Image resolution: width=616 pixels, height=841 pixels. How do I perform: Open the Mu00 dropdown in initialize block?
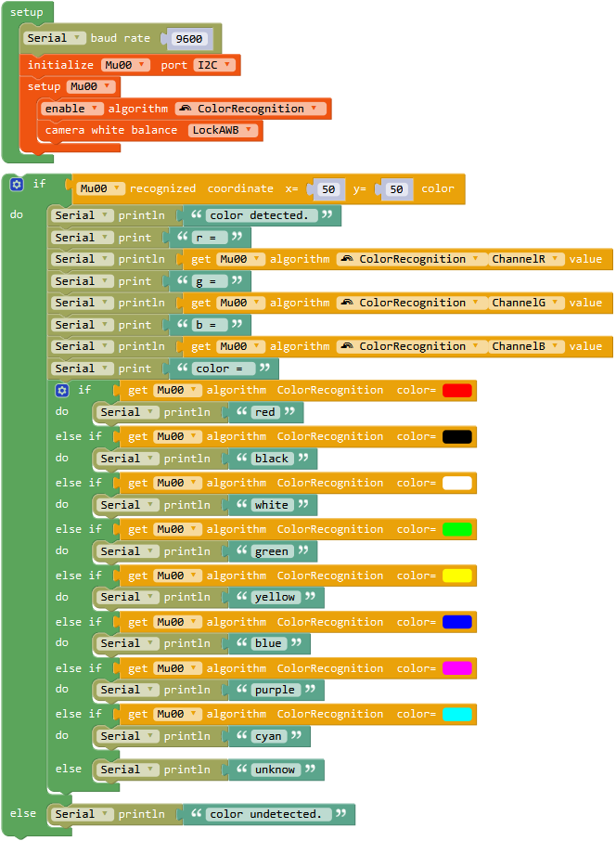point(125,65)
